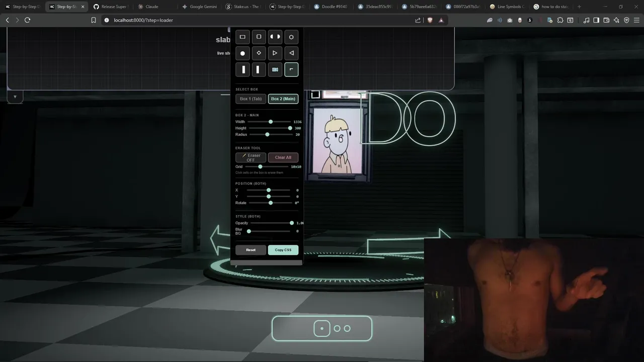The width and height of the screenshot is (644, 362).
Task: Choose Box 1 (Tab)
Action: click(x=251, y=99)
